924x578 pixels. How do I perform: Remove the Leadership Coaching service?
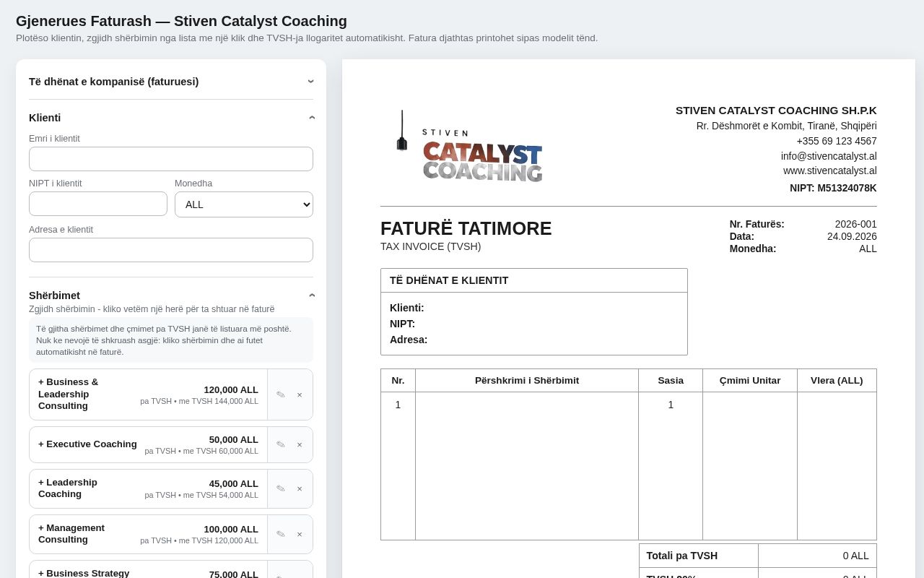pyautogui.click(x=300, y=488)
